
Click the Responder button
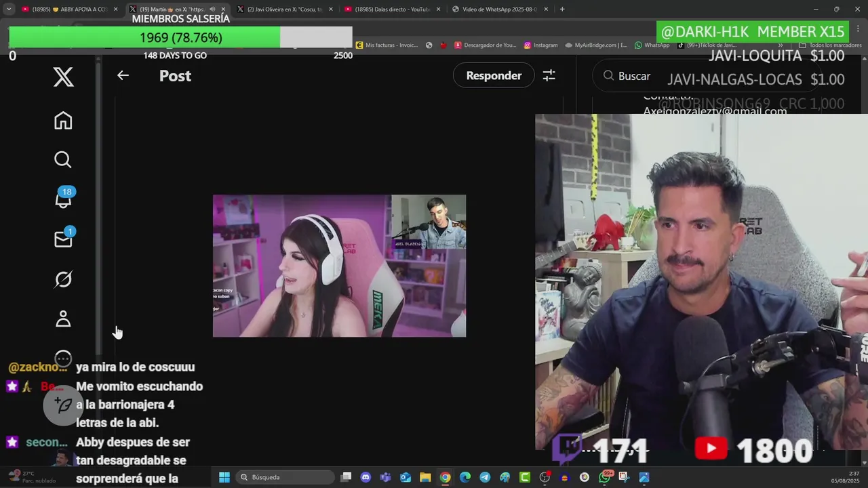tap(494, 76)
